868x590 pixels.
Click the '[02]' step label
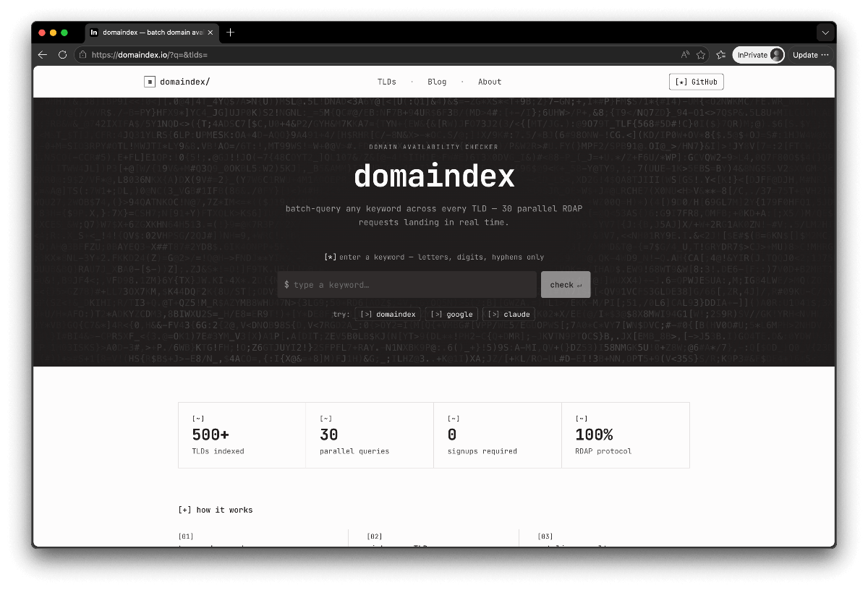[375, 536]
